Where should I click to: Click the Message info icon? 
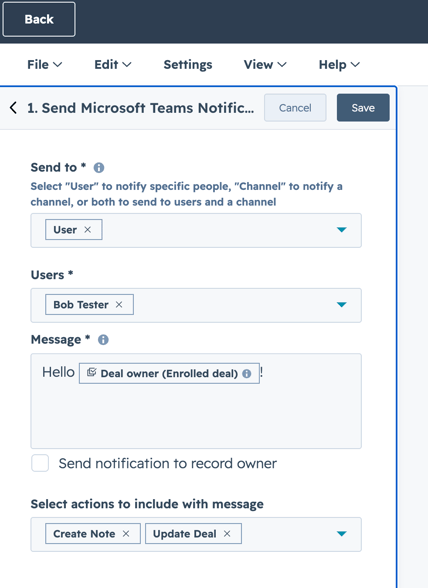point(103,340)
